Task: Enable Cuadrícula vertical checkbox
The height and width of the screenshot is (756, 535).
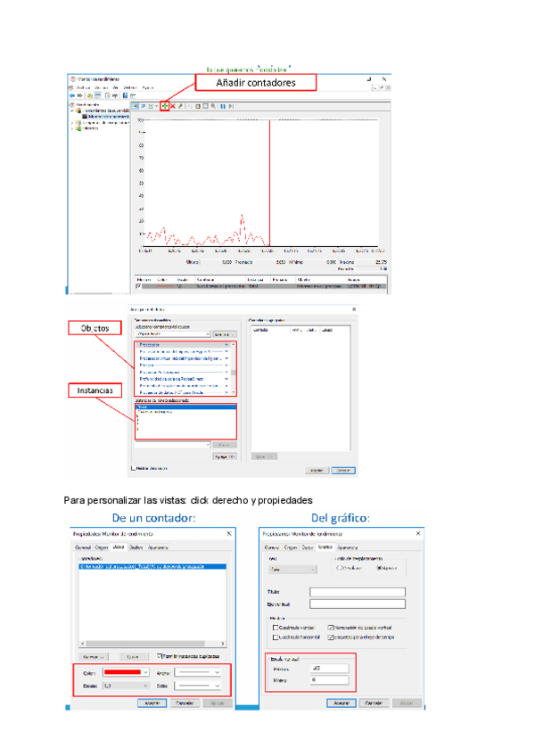Action: coord(276,628)
